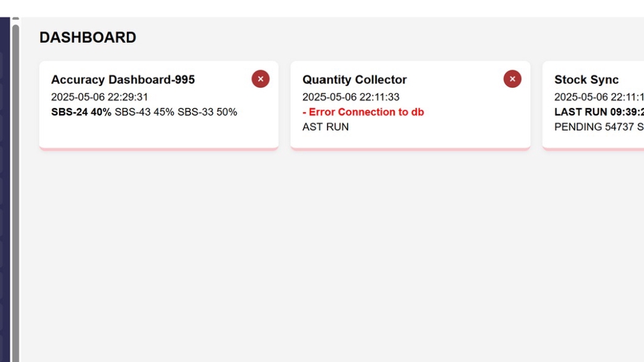This screenshot has height=362, width=644.
Task: Open the Accuracy Dashboard-995 card title
Action: coord(123,80)
